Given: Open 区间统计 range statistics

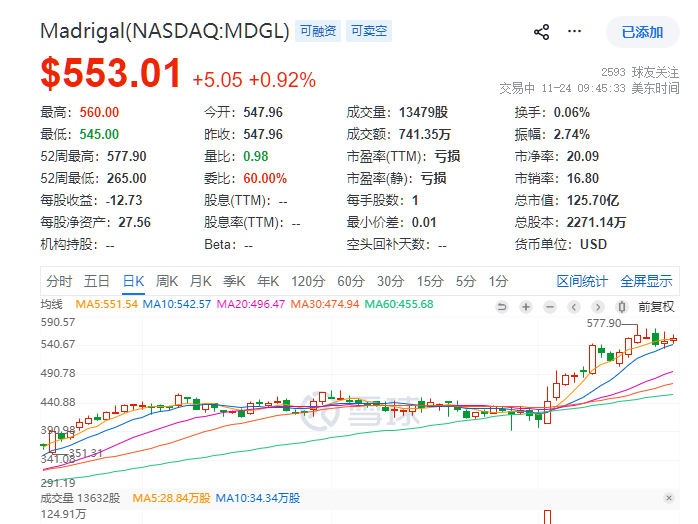Looking at the screenshot, I should 582,281.
